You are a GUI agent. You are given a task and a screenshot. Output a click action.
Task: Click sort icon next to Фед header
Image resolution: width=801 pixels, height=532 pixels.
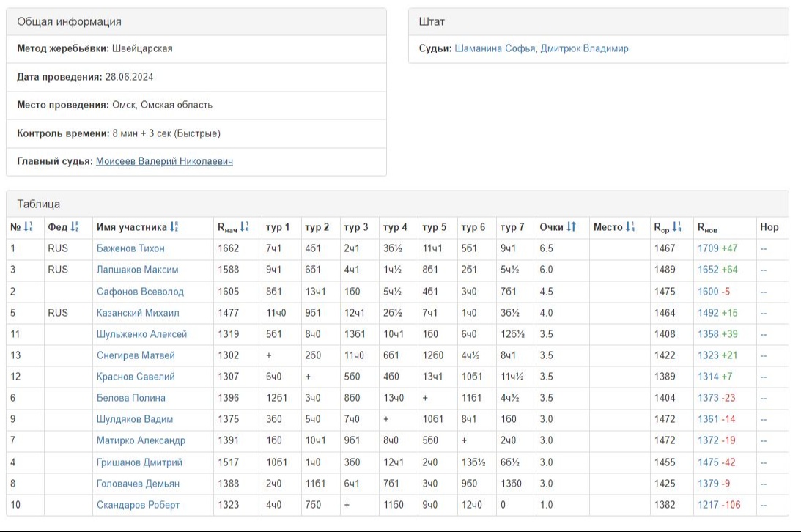75,227
